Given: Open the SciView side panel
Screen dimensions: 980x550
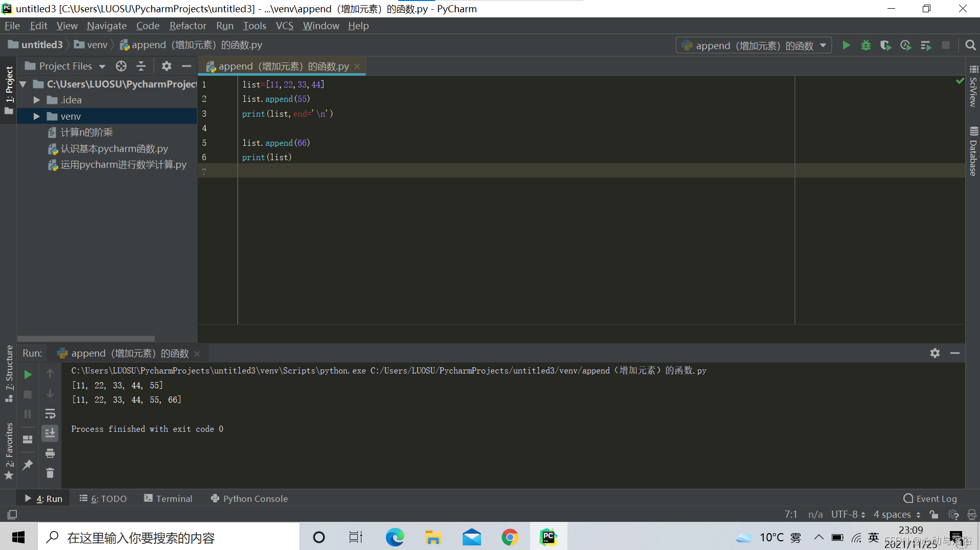Looking at the screenshot, I should (x=973, y=86).
